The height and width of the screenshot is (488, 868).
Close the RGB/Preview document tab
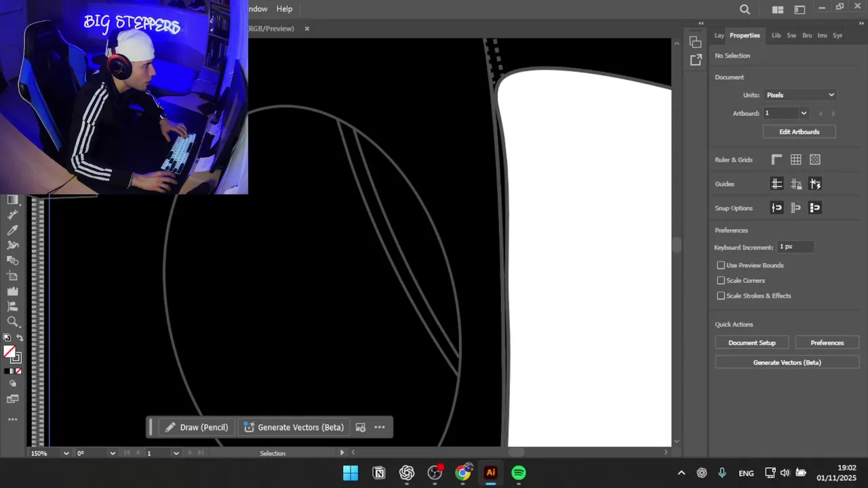(x=307, y=28)
